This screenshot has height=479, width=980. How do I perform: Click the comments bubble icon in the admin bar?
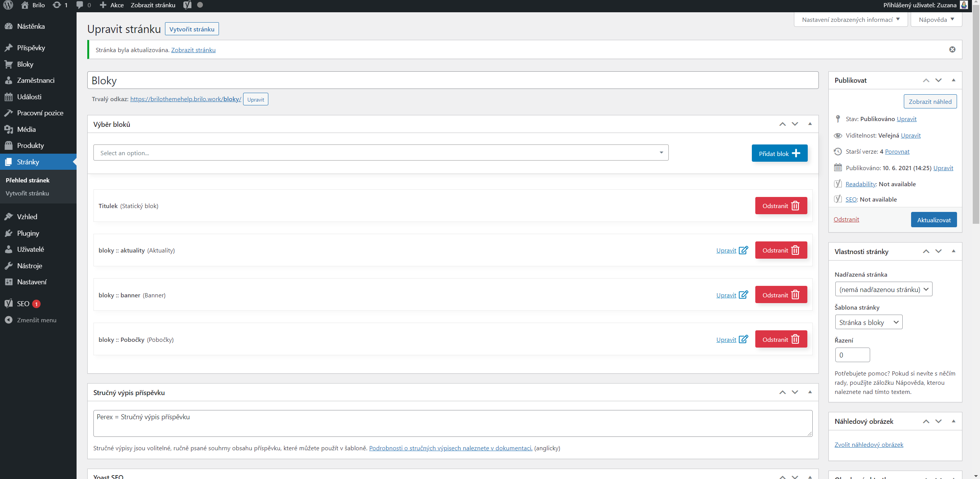click(x=80, y=5)
